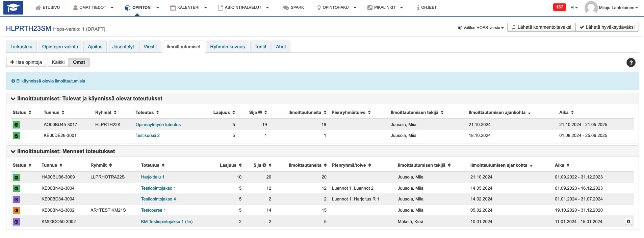644x238 pixels.
Task: Open the black help question mark icon
Action: (630, 63)
